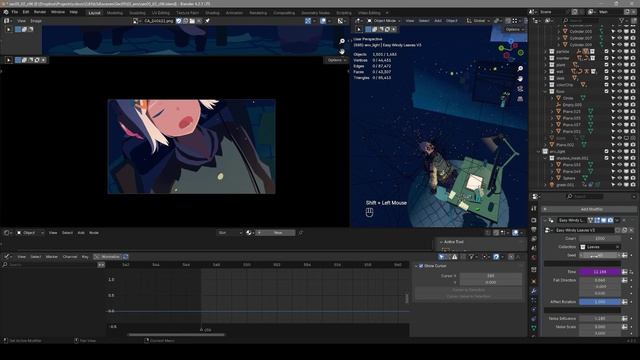Click the select tool arrow in 3D viewport toolbar
Screen dimensions: 640x360
click(x=359, y=29)
